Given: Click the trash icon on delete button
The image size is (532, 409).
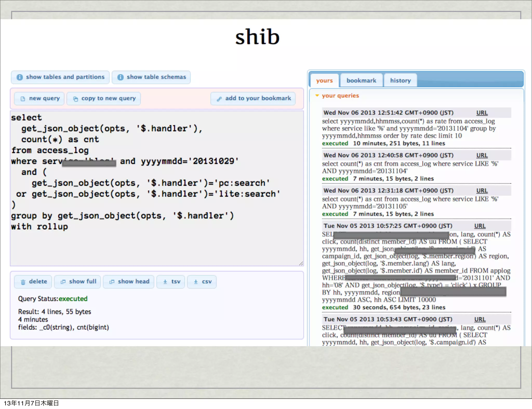Looking at the screenshot, I should pyautogui.click(x=23, y=282).
